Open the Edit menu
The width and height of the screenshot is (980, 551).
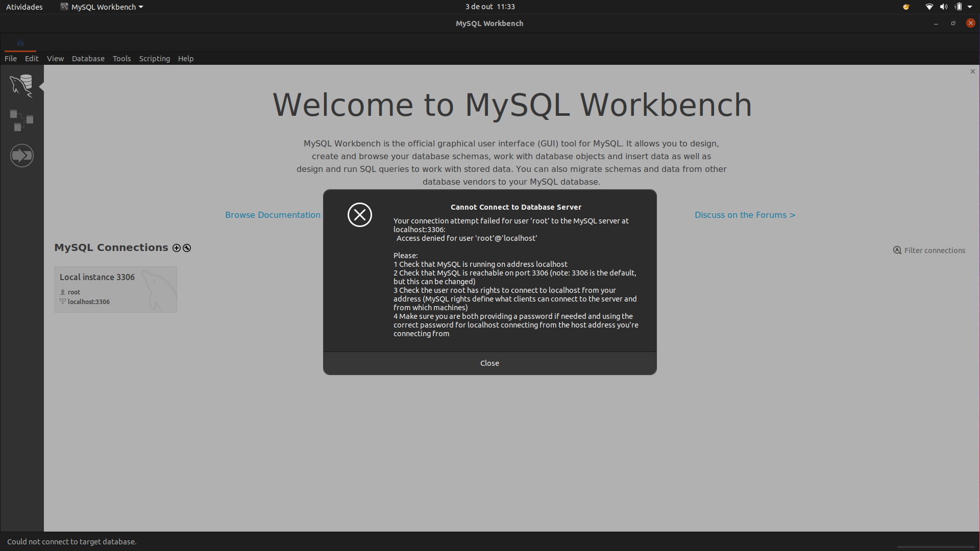pos(32,59)
